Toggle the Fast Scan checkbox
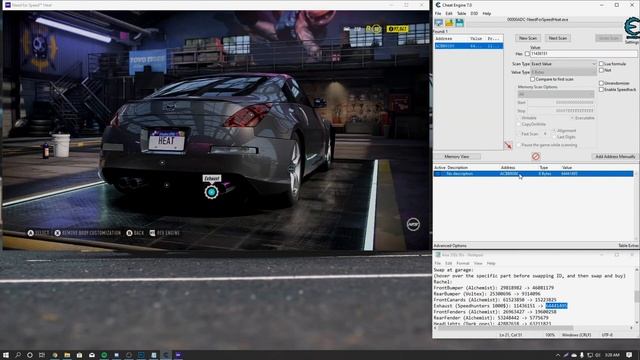Image resolution: width=640 pixels, height=360 pixels. (519, 134)
